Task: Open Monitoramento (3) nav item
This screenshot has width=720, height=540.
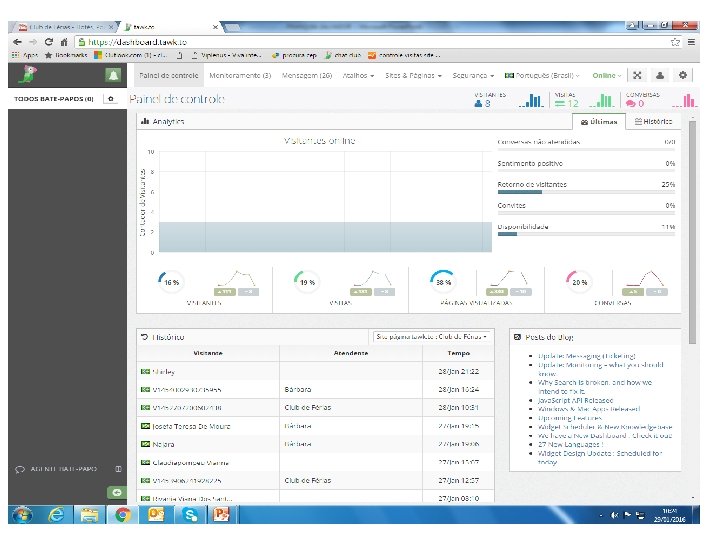Action: click(240, 75)
